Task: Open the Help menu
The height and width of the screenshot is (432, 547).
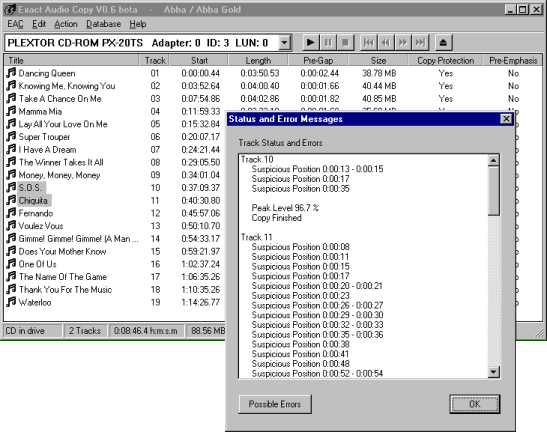Action: 138,24
